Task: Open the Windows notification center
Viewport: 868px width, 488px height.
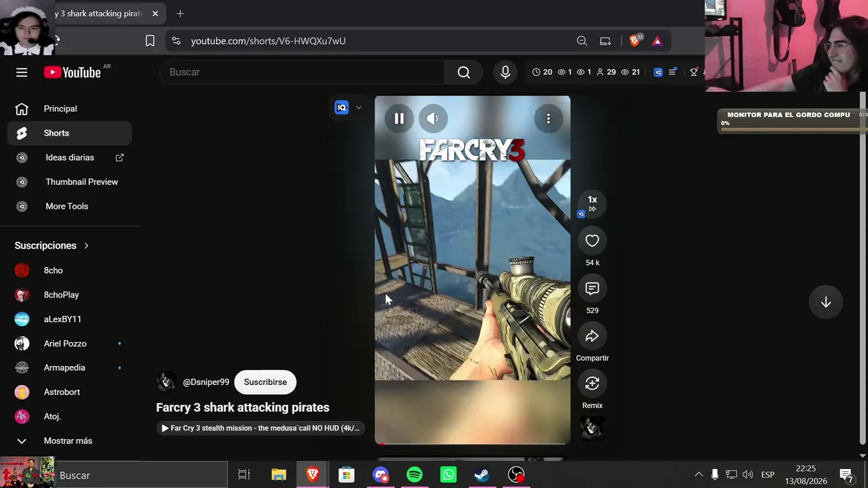Action: [x=846, y=474]
